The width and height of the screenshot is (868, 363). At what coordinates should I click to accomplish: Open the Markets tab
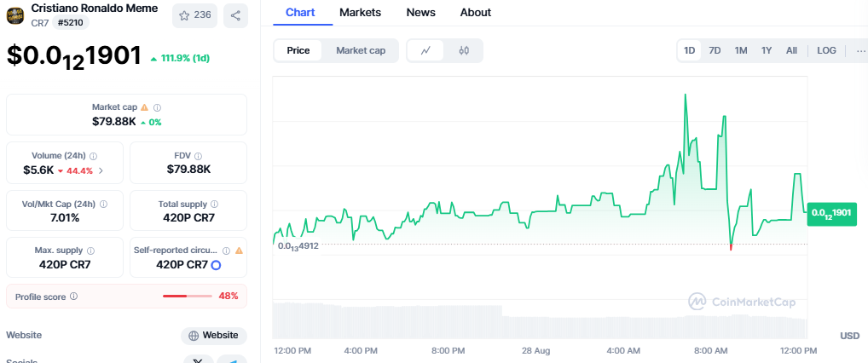[x=360, y=12]
